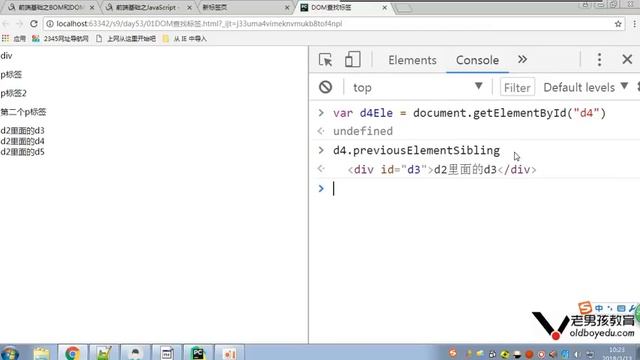
Task: Click the site info icon beside localhost
Action: (x=50, y=24)
